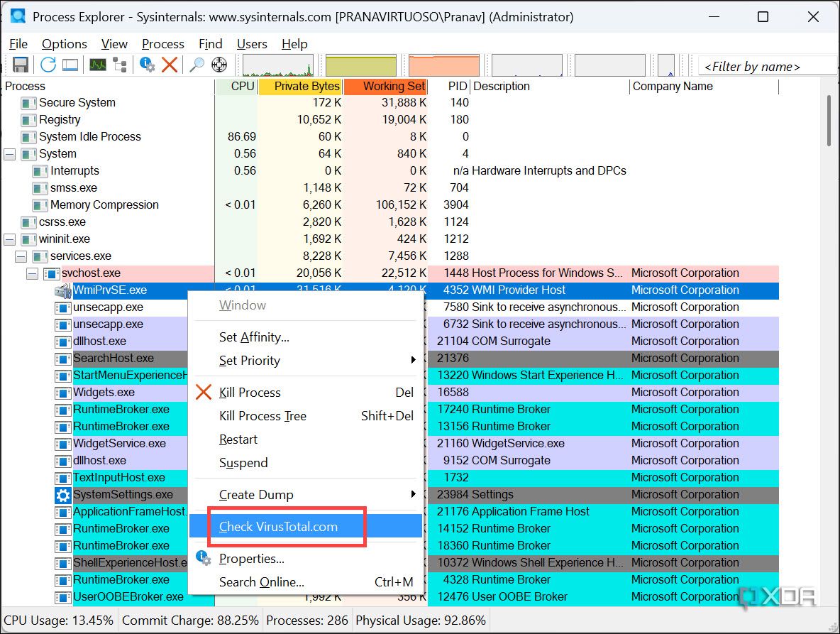Click the smss.exe process icon
The width and height of the screenshot is (840, 634).
point(40,188)
